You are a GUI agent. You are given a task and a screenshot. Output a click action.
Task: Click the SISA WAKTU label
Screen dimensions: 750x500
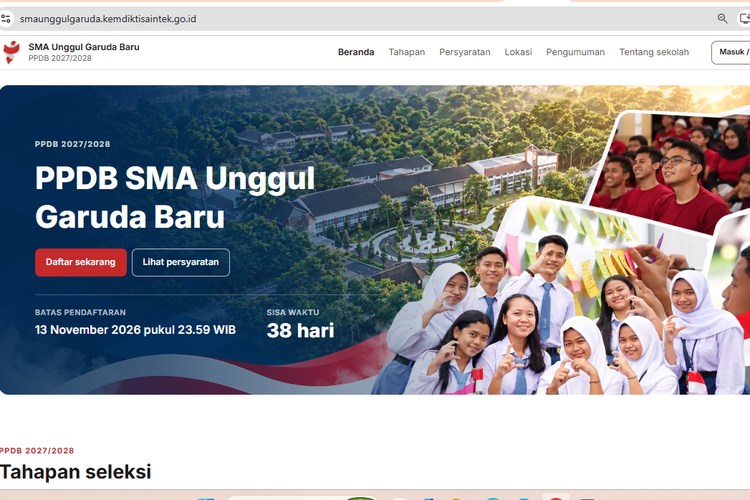point(293,312)
